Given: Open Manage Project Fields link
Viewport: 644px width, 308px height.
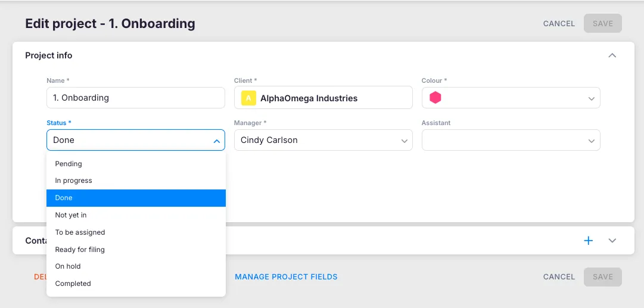Looking at the screenshot, I should pos(286,277).
